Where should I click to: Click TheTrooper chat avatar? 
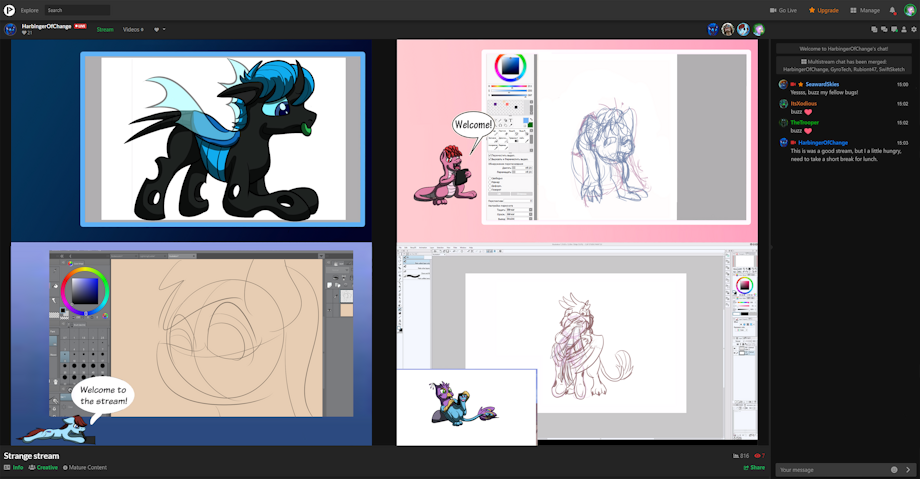point(783,123)
